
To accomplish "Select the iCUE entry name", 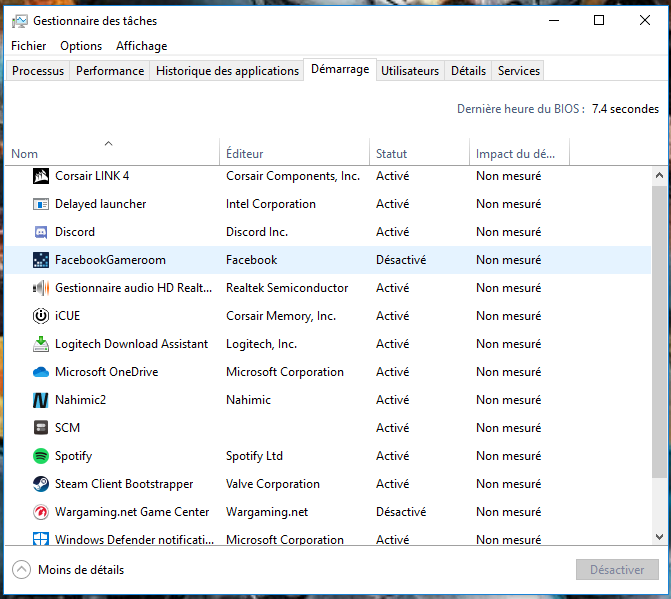I will [x=68, y=316].
